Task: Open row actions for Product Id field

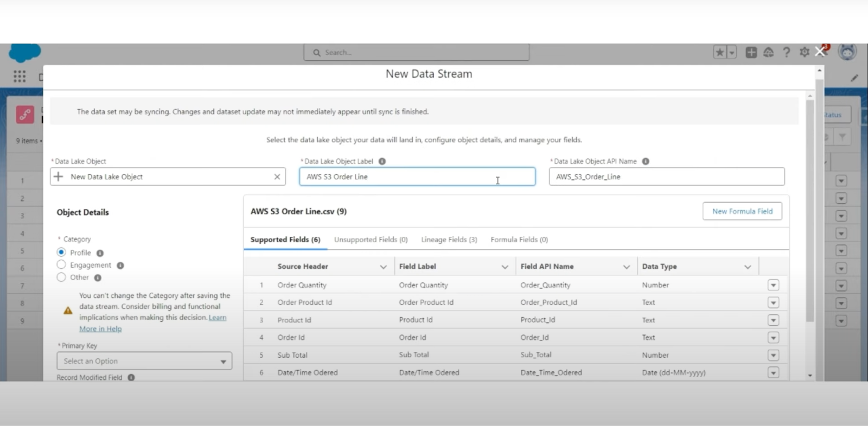Action: point(774,320)
